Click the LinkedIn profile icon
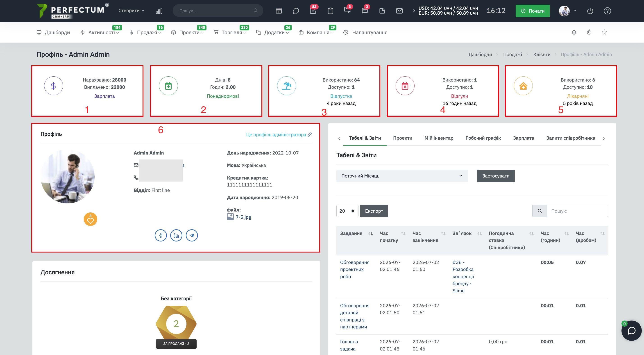The height and width of the screenshot is (355, 644). pos(176,235)
